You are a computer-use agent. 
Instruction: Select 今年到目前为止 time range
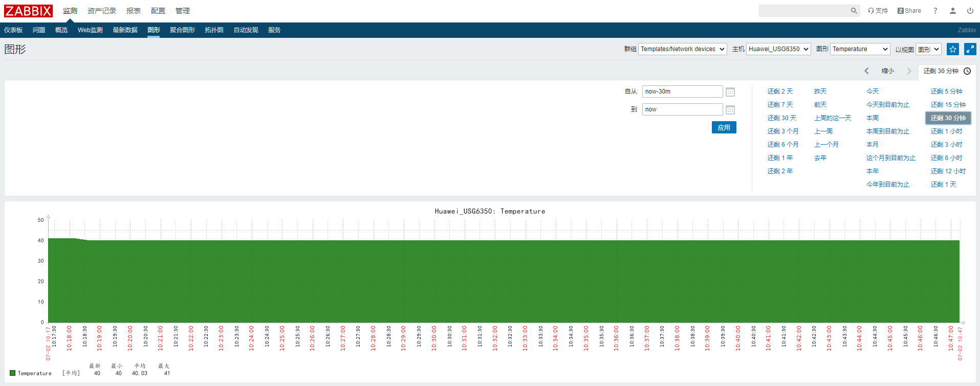tap(888, 185)
